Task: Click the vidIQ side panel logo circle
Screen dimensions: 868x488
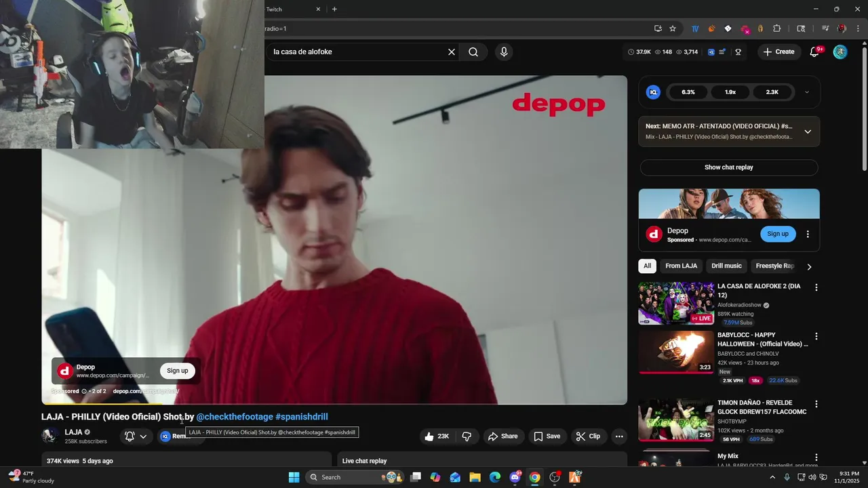Action: pos(653,92)
